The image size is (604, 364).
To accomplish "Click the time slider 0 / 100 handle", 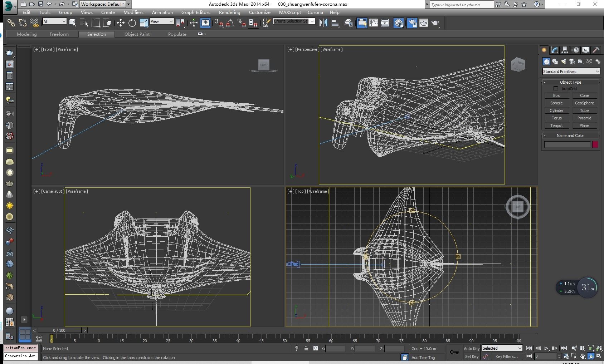I will [x=59, y=330].
